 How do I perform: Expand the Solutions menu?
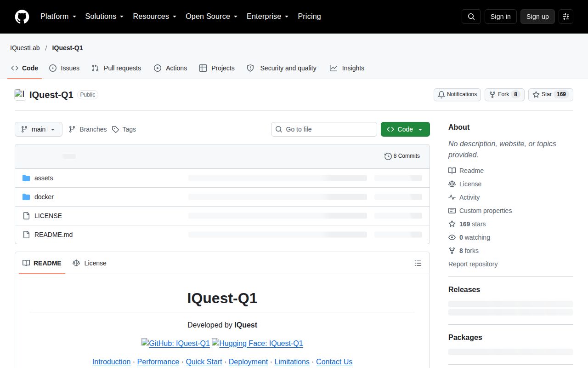pyautogui.click(x=104, y=17)
